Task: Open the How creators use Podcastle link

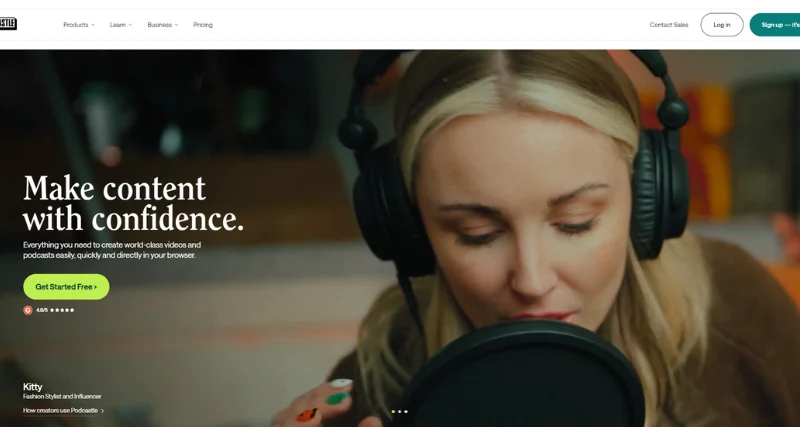Action: [60, 410]
